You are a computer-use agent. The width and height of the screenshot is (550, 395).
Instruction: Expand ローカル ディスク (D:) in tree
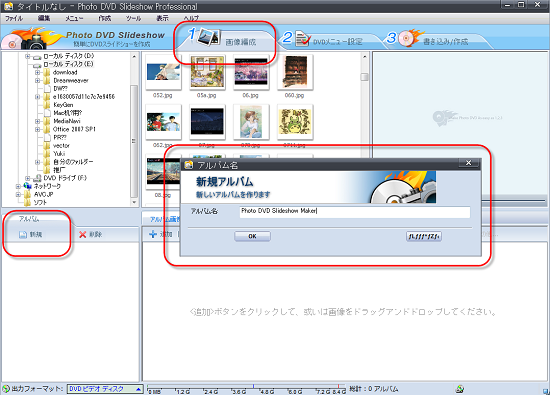pos(28,56)
